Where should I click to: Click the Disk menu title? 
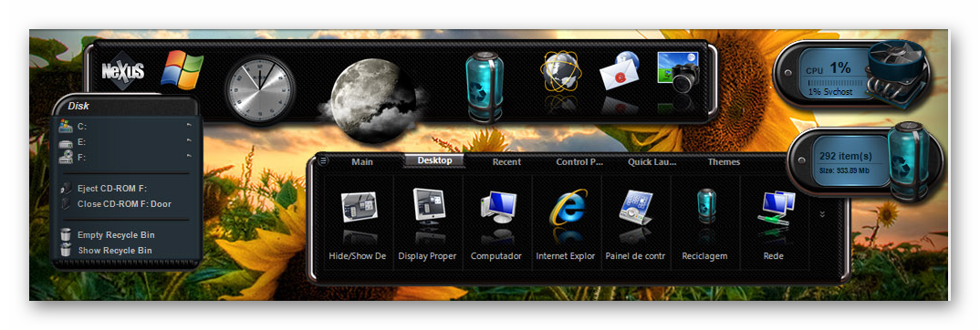(78, 106)
